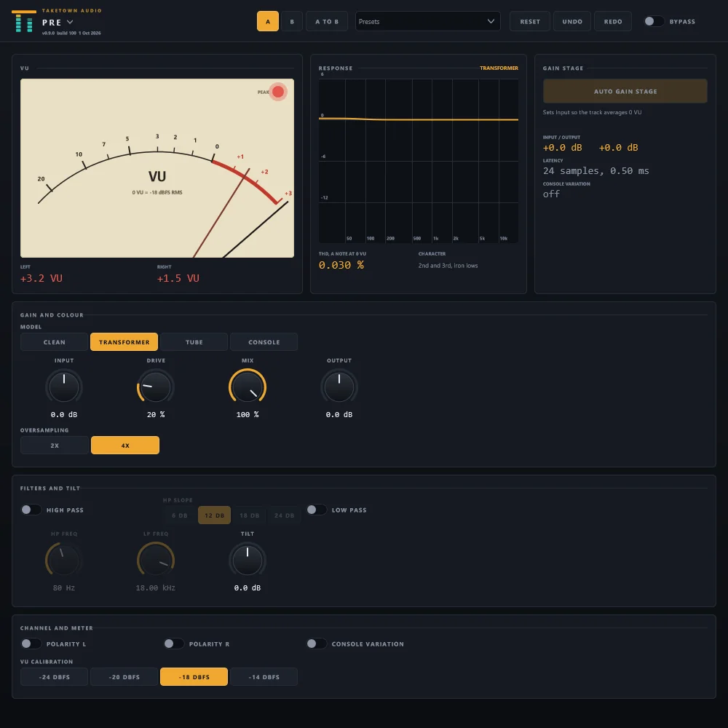Click the THD value 0.030 %

pos(341,265)
